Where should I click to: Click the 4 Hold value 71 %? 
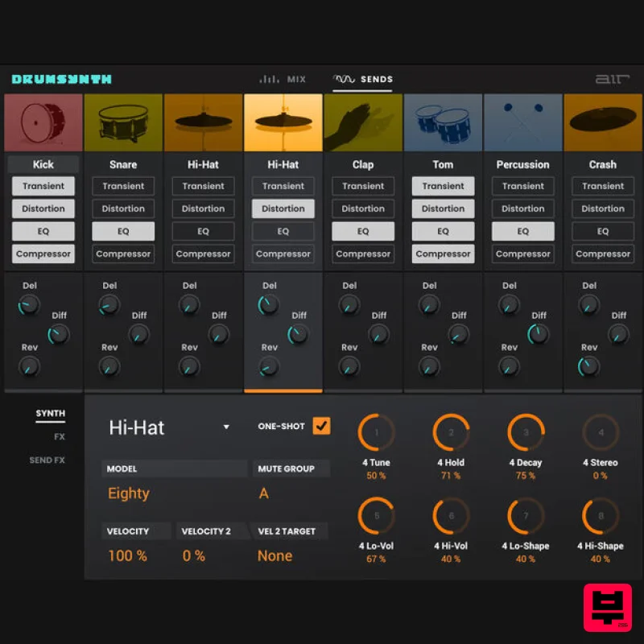point(451,476)
